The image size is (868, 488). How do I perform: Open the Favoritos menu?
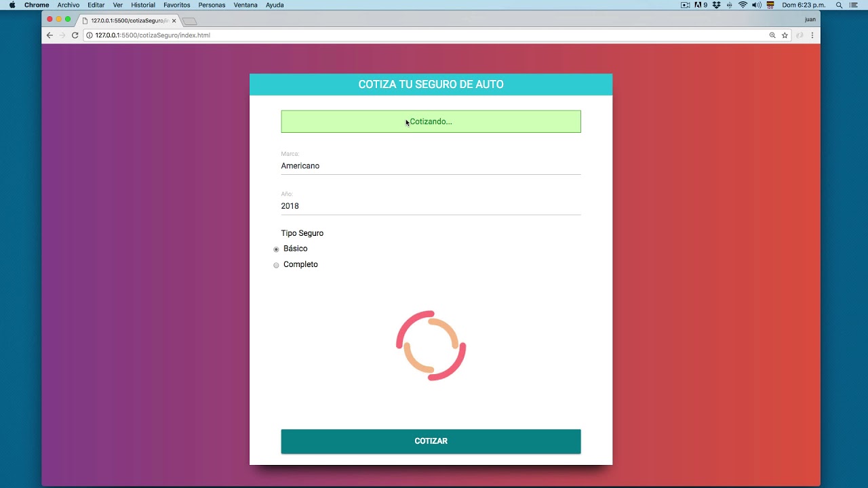176,5
